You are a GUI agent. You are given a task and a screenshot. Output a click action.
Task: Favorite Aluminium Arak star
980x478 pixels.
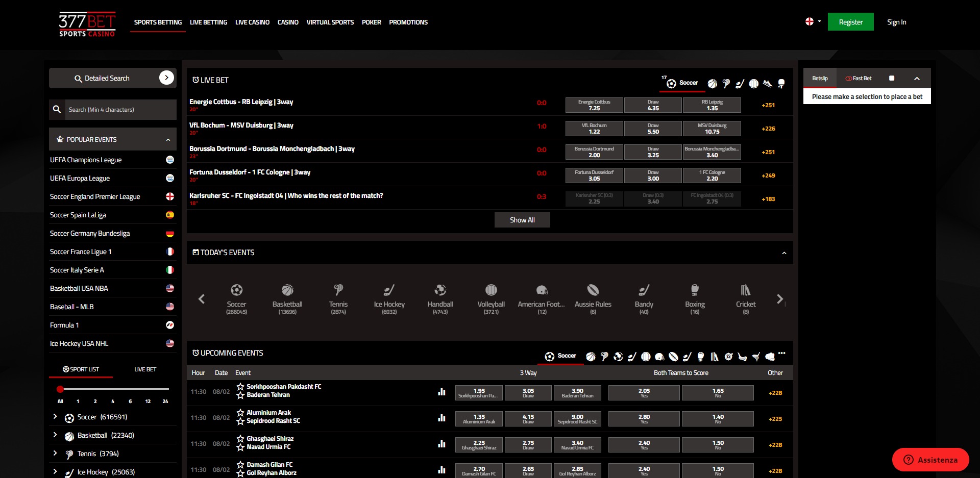click(x=240, y=413)
